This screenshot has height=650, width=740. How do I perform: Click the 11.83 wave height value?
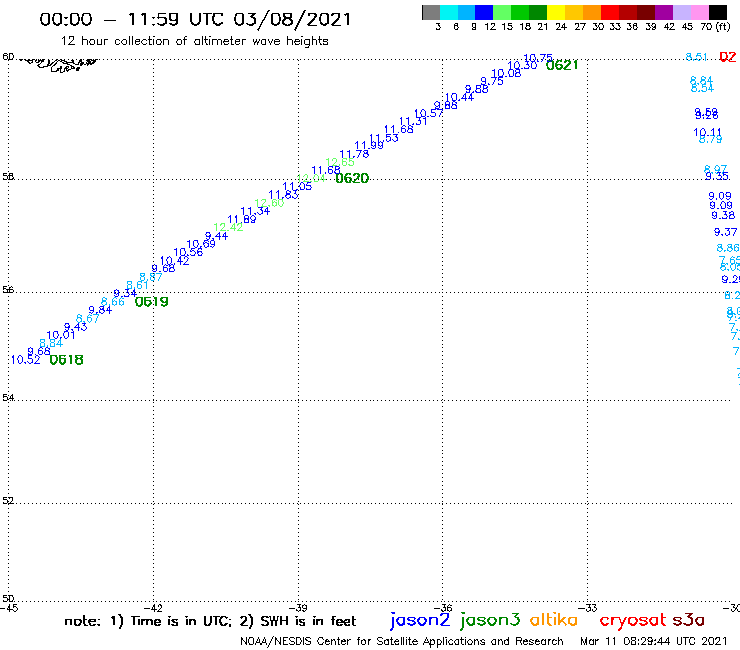click(283, 194)
